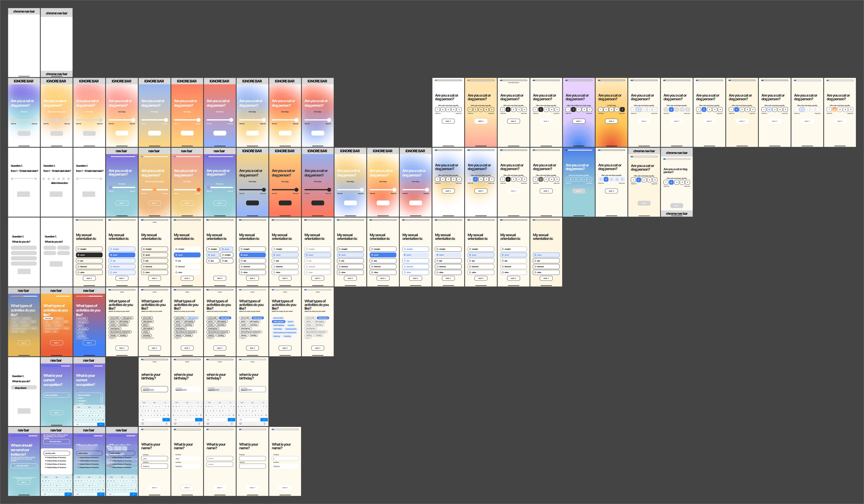
Task: Click the 'country code' search field
Action: 57,453
